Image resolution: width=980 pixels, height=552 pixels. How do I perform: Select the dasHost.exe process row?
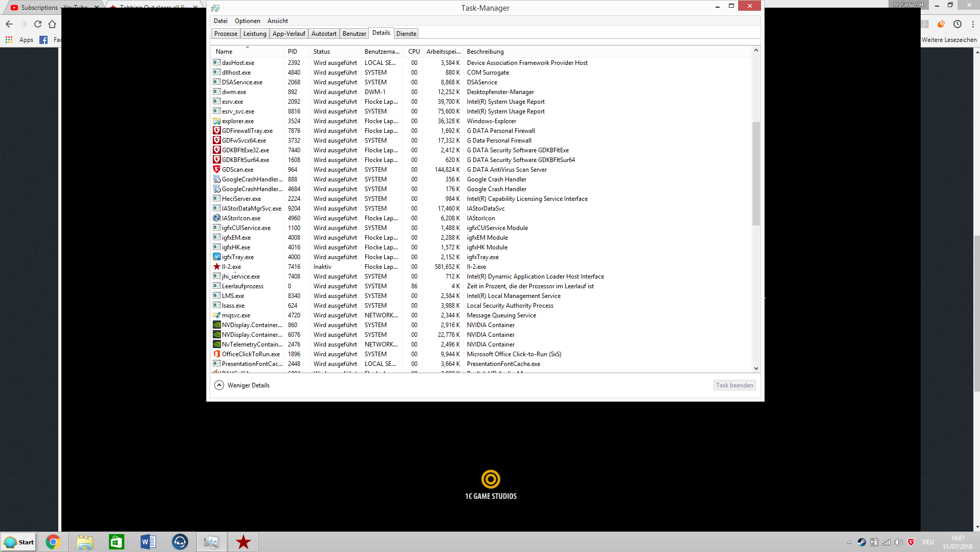coord(481,63)
